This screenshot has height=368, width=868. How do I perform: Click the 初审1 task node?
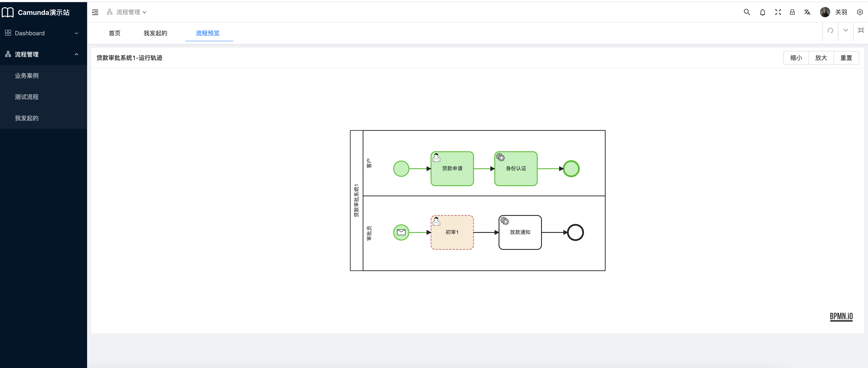click(x=452, y=232)
